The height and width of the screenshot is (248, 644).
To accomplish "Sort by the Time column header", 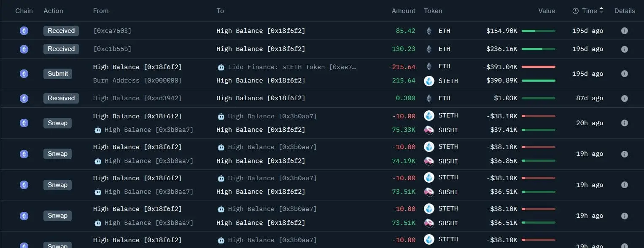I will click(590, 11).
